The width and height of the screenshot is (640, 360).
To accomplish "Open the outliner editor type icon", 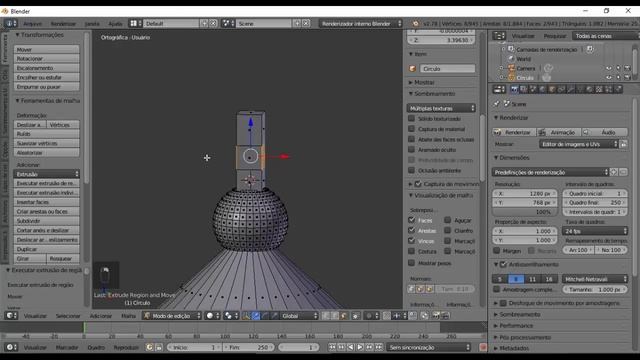I will coord(499,36).
